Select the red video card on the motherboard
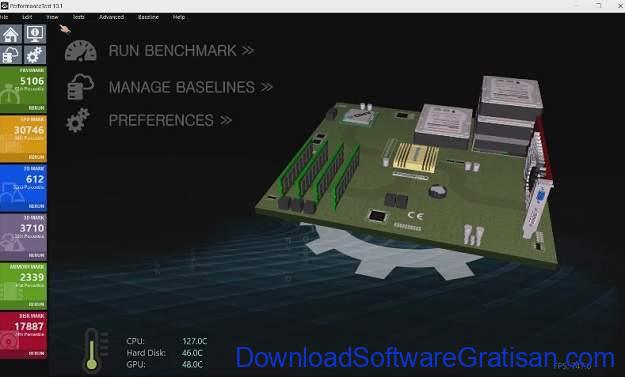Viewport: 625px width, 377px height. (x=540, y=175)
